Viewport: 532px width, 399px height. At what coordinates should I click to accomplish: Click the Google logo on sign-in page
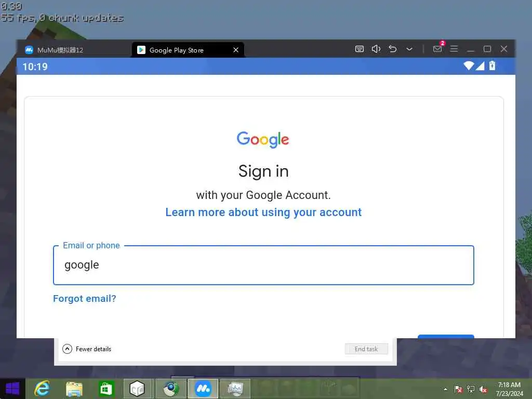(x=263, y=139)
